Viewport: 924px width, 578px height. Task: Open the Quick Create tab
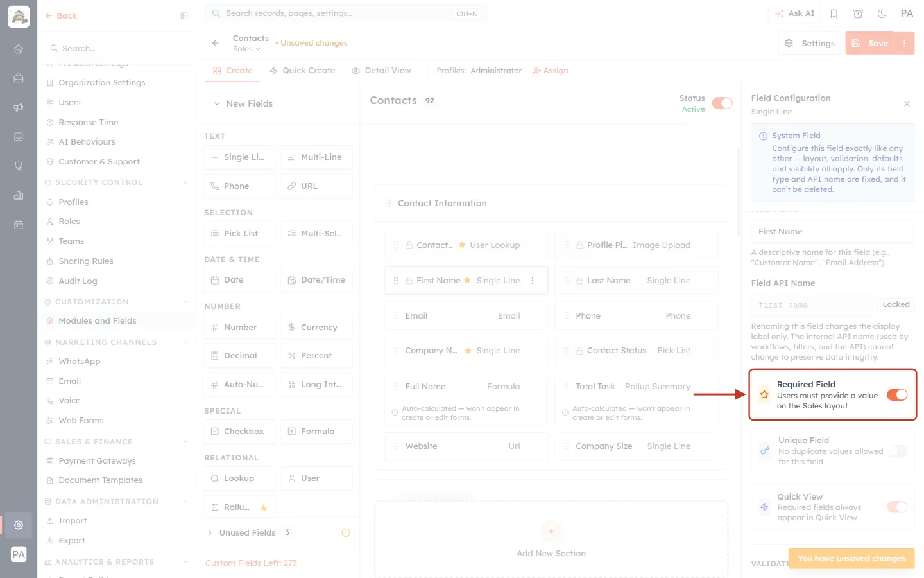coord(302,71)
